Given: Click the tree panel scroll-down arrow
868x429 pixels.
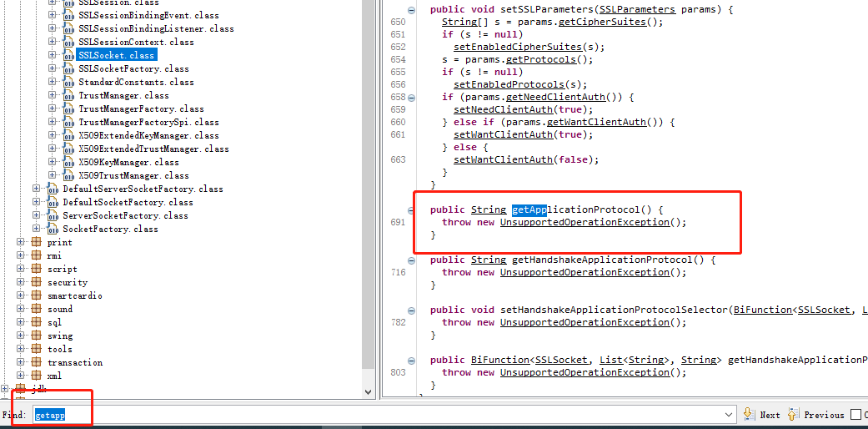Looking at the screenshot, I should pos(369,391).
